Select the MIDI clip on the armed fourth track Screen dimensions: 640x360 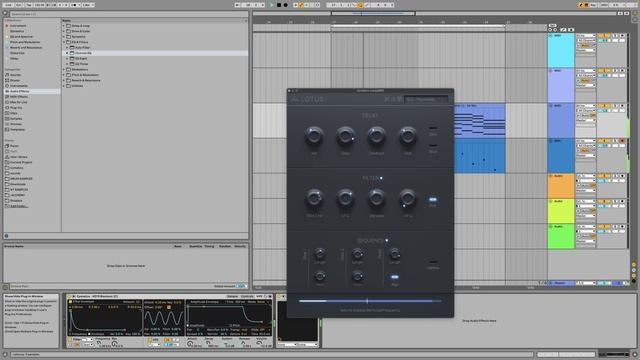pos(480,156)
